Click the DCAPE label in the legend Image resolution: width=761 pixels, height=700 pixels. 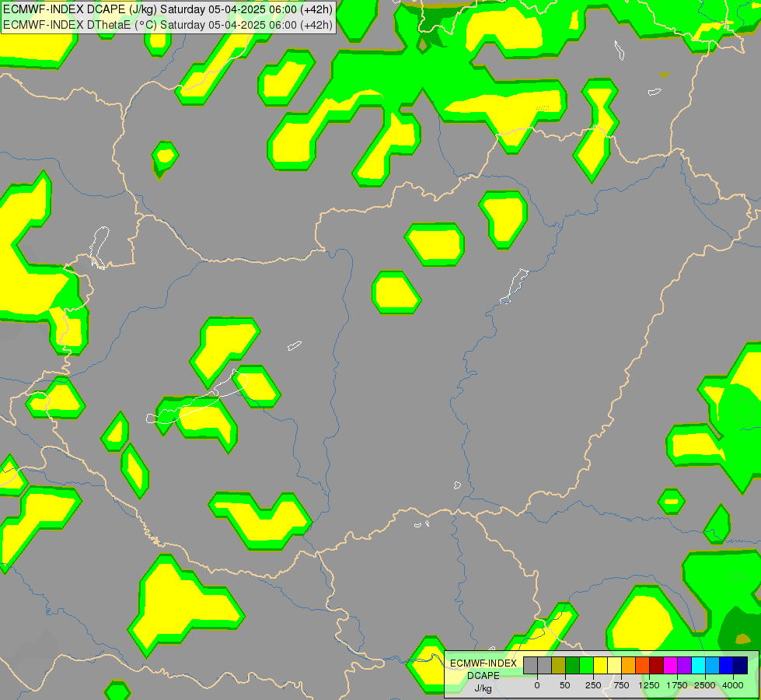483,676
